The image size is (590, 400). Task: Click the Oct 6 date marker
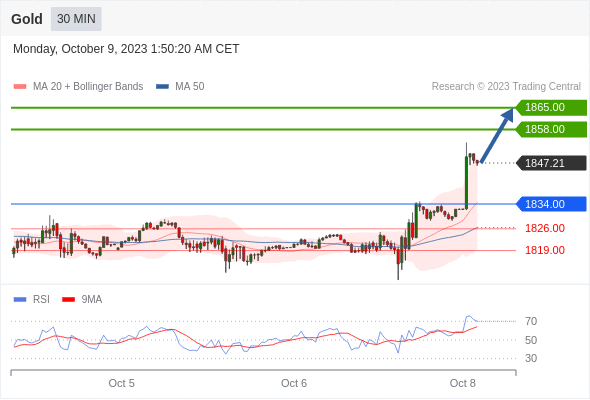[x=294, y=383]
